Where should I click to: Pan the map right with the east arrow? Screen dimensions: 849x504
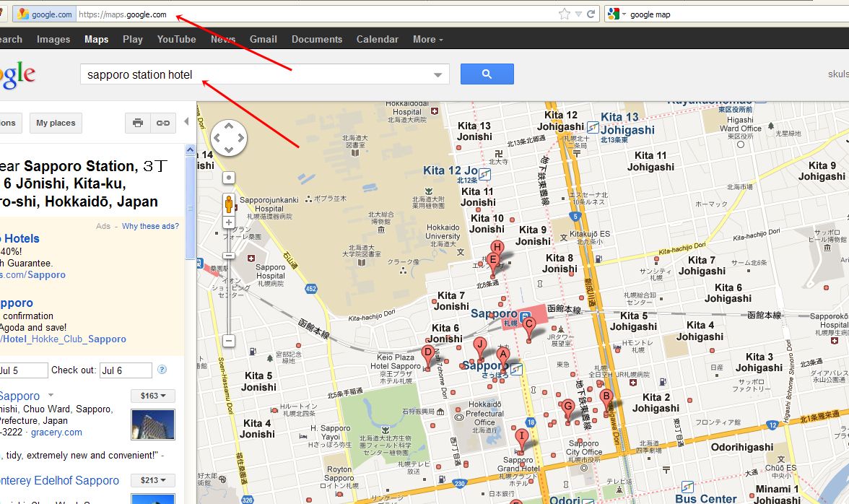(x=241, y=138)
